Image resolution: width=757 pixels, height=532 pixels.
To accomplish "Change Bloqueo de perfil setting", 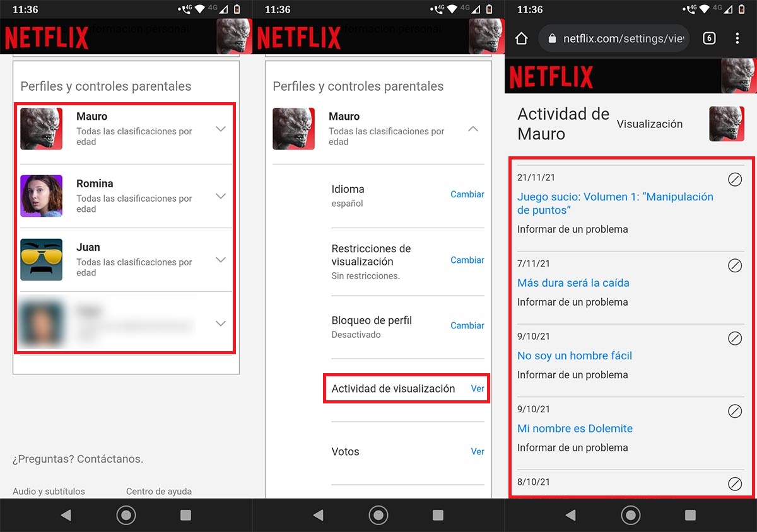I will coord(467,325).
